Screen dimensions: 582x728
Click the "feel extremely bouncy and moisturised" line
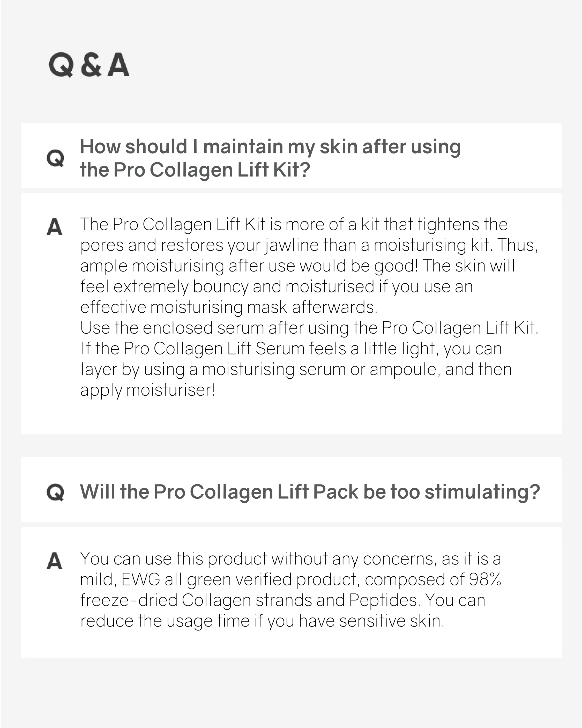[277, 287]
